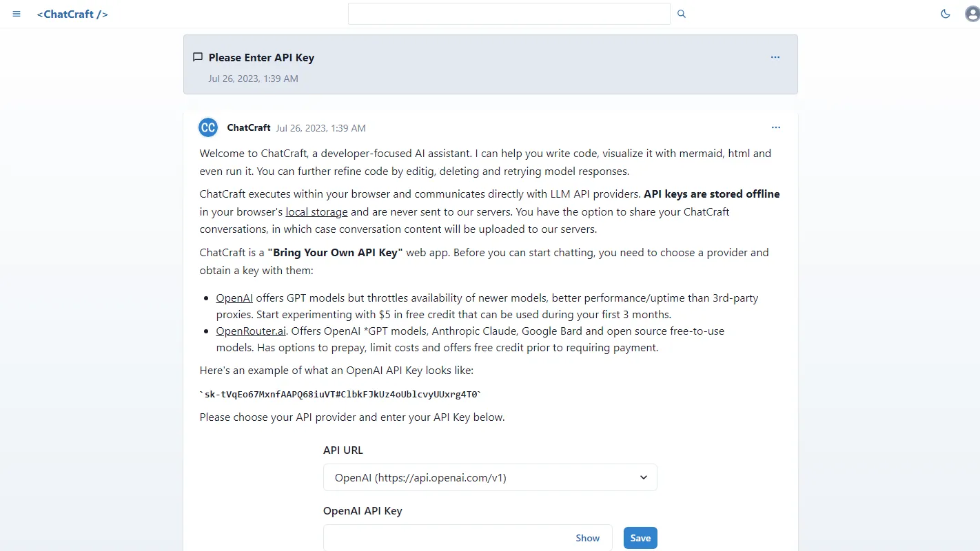Open the conversation options ellipsis menu
The width and height of the screenshot is (980, 551).
click(x=775, y=57)
